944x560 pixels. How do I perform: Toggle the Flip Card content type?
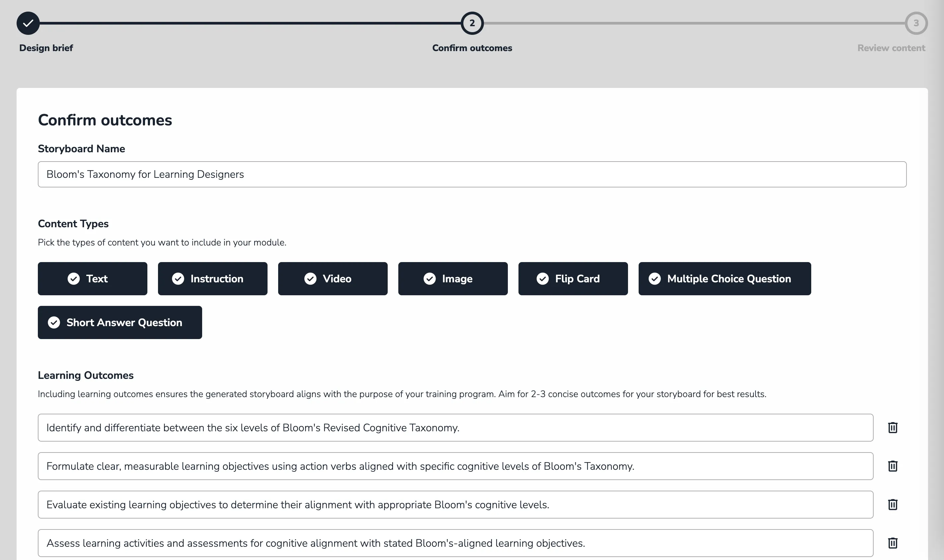coord(573,278)
